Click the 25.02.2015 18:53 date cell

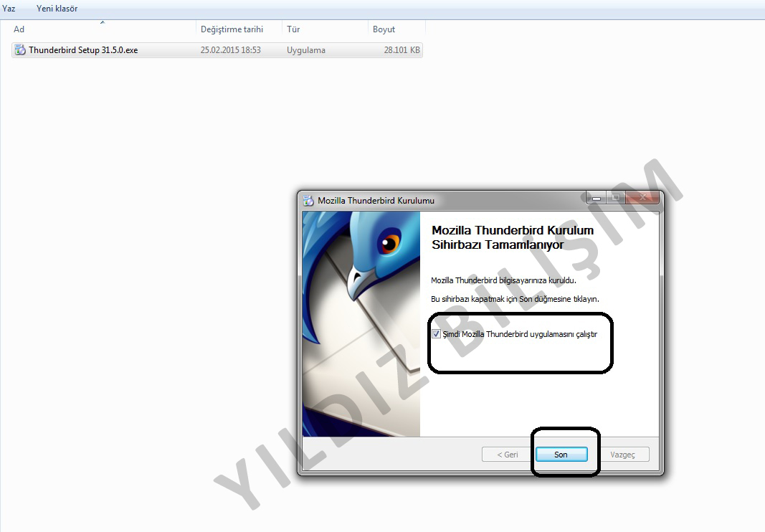point(231,49)
